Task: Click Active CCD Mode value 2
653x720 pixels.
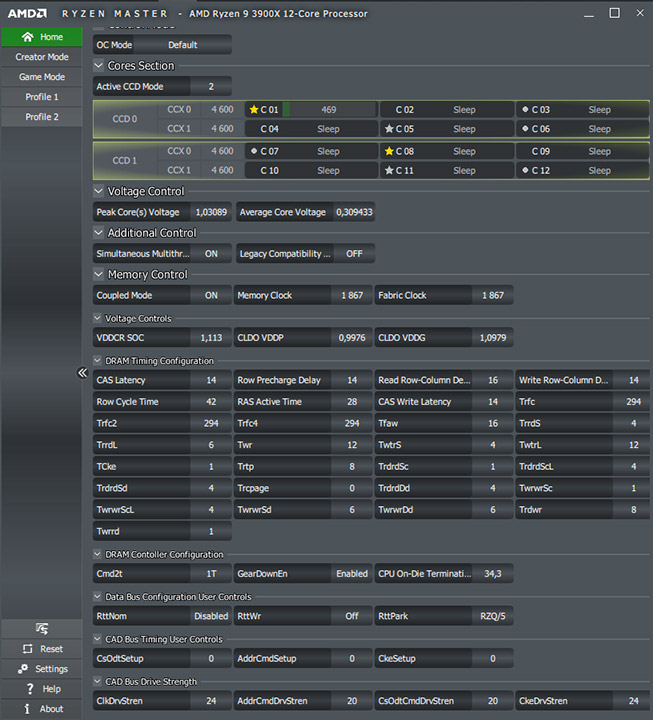Action: coord(211,86)
